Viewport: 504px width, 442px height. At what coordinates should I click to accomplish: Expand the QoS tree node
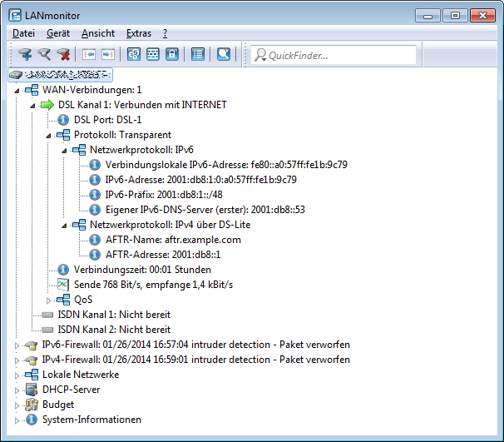click(x=48, y=300)
